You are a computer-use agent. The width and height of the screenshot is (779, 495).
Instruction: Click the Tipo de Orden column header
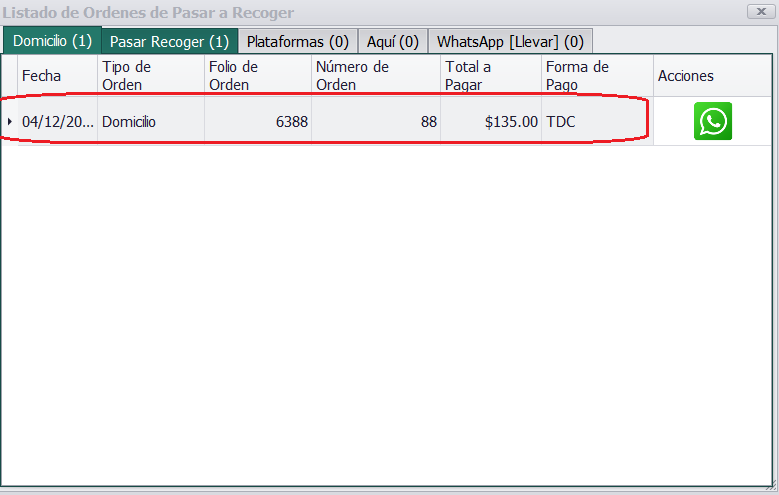(150, 76)
